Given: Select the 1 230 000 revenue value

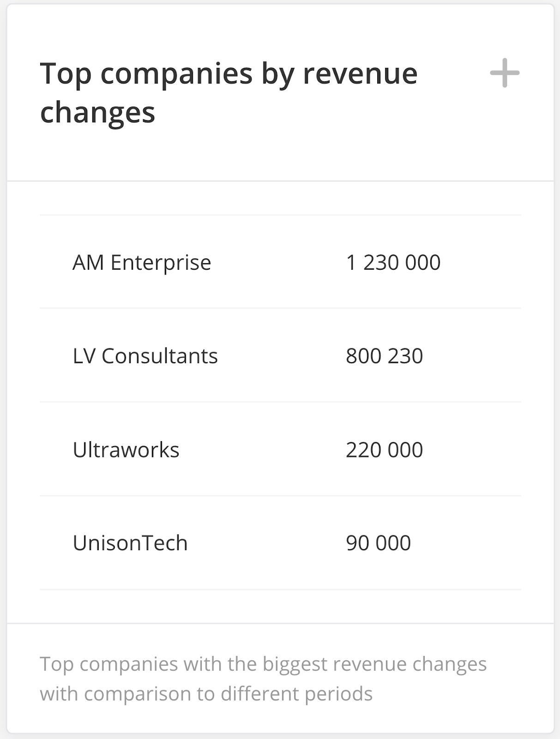Looking at the screenshot, I should [393, 263].
